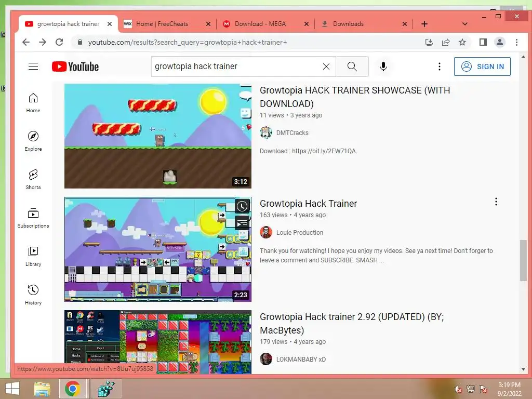The height and width of the screenshot is (399, 532).
Task: Close the Home | FreeCheats tab
Action: [208, 24]
